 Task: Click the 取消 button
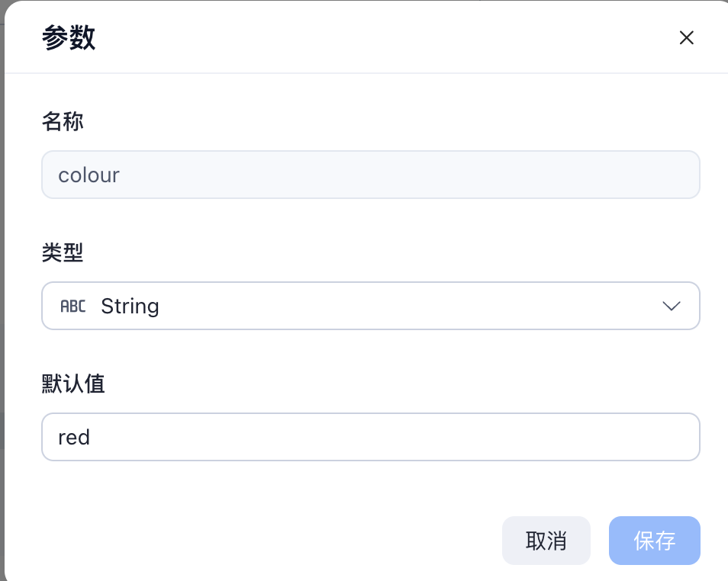[x=546, y=541]
